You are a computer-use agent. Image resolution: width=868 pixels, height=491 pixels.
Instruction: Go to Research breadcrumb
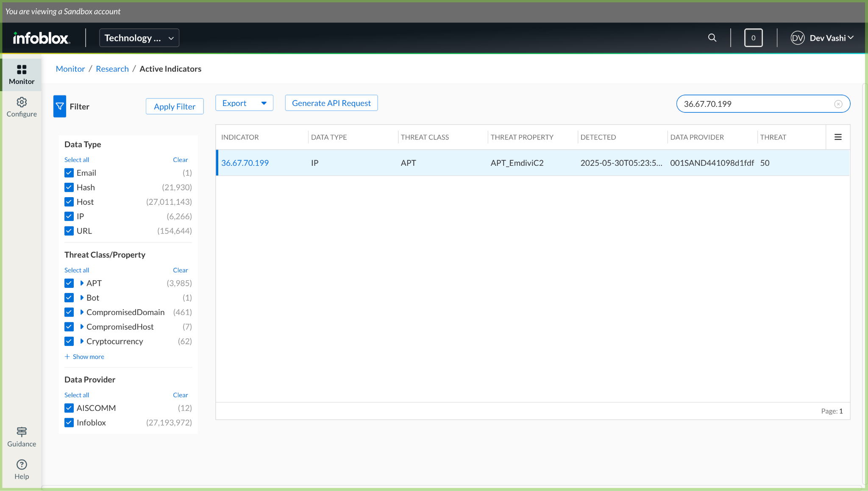point(112,69)
